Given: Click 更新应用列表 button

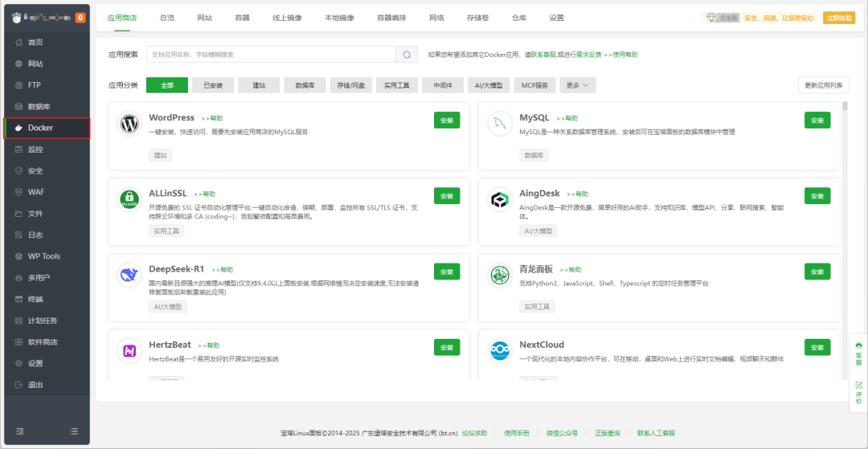Looking at the screenshot, I should [x=824, y=85].
